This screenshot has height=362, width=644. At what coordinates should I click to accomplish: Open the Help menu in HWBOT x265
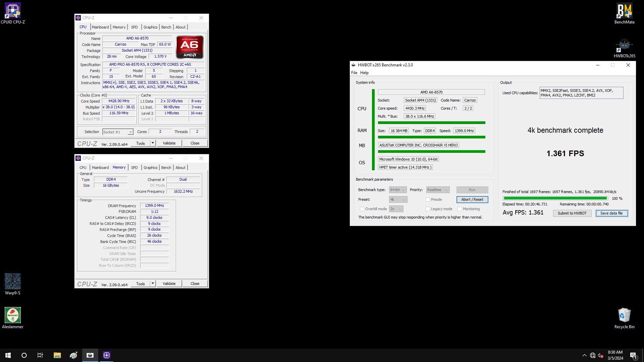[364, 73]
